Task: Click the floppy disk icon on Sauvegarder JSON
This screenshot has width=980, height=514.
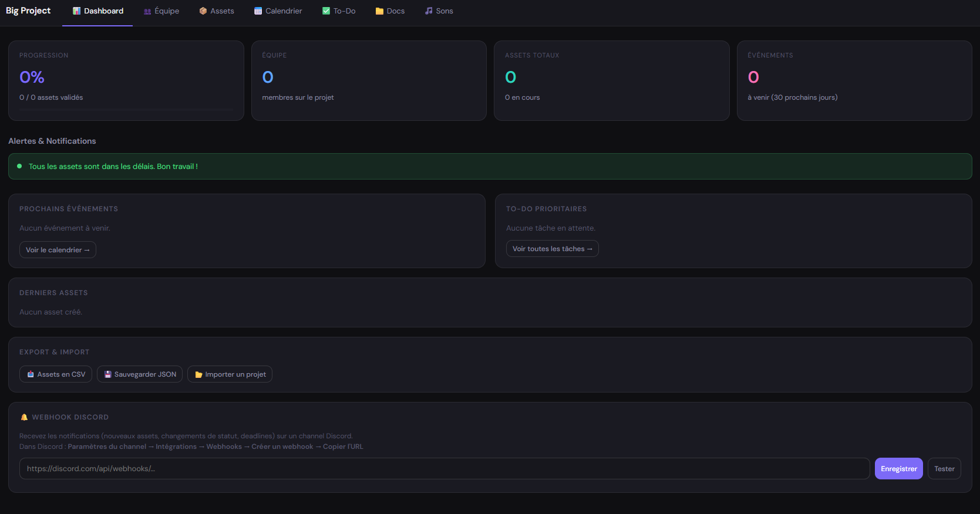Action: [x=107, y=374]
